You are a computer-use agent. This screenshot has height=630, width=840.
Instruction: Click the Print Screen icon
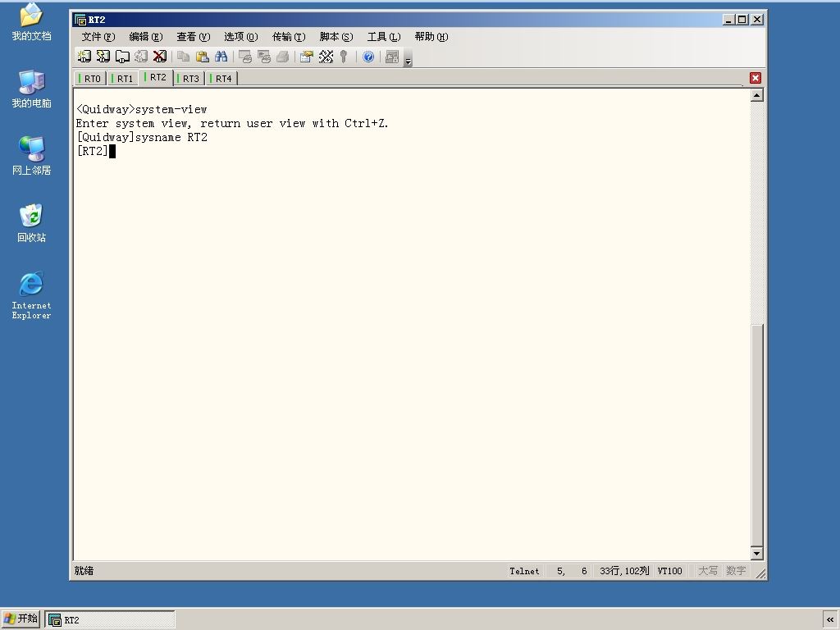pos(244,57)
